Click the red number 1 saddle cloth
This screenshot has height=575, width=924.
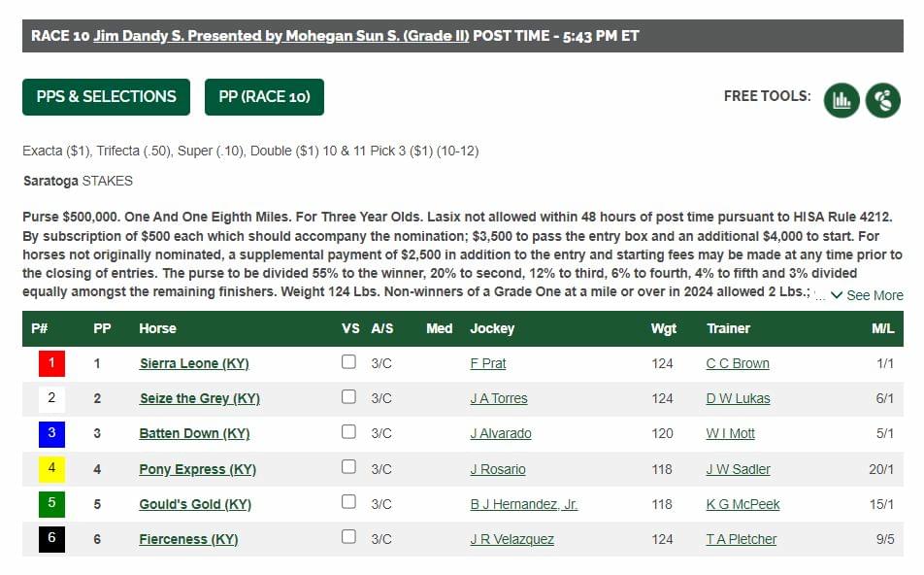51,363
